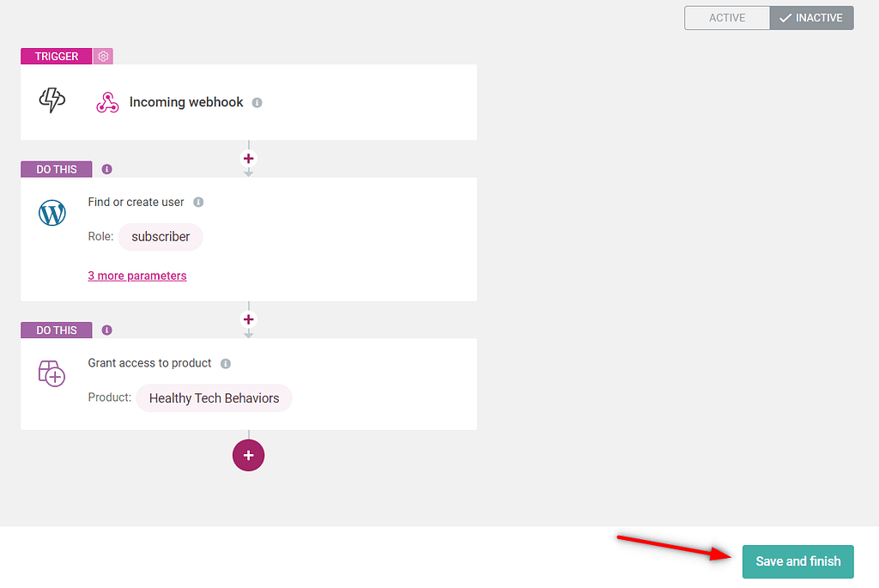Viewport: 879px width, 588px height.
Task: Click Save and finish button
Action: 797,561
